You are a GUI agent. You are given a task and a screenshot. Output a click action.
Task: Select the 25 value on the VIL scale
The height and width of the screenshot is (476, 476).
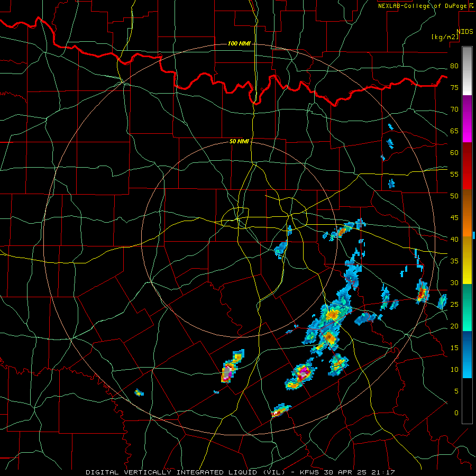point(454,305)
